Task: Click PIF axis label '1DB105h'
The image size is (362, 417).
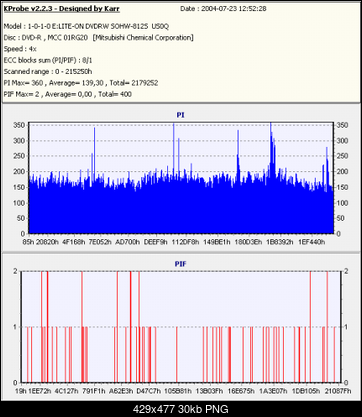Action: pos(306,391)
